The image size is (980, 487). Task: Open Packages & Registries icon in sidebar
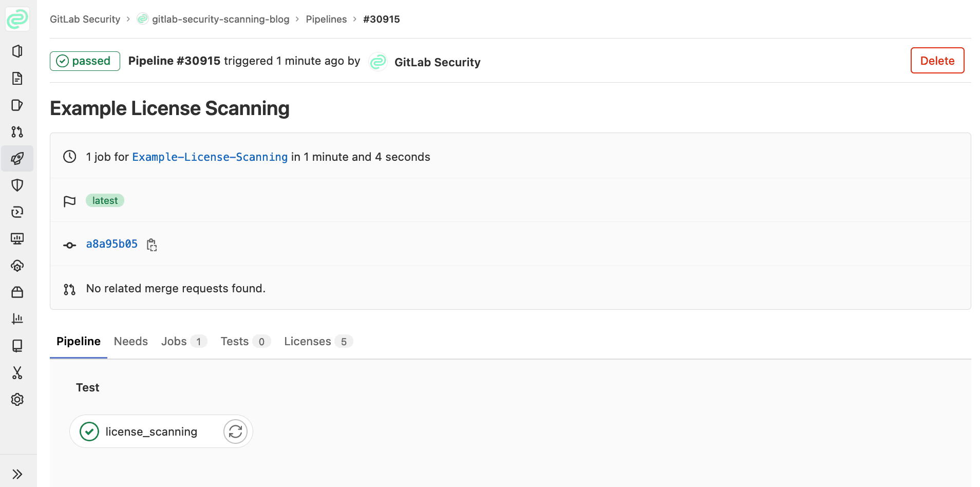[x=17, y=292]
